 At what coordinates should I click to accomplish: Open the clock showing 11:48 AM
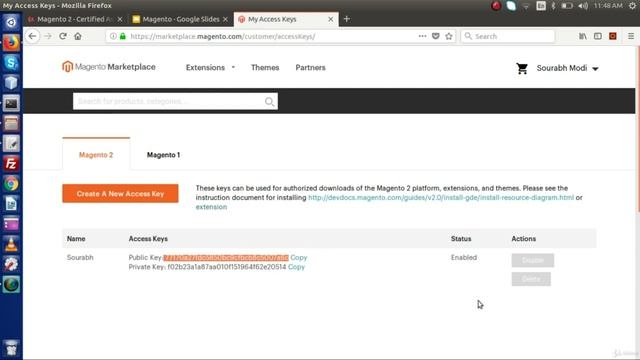pos(608,6)
